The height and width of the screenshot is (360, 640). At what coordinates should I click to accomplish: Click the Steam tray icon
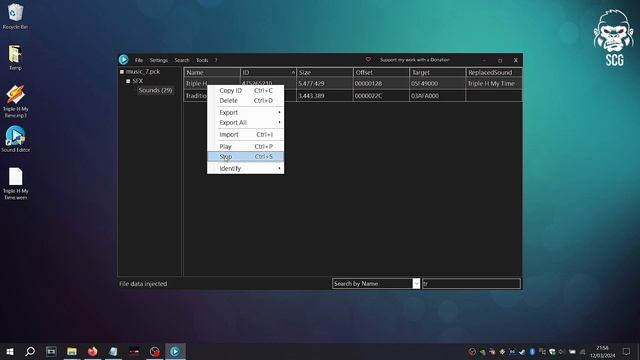click(x=522, y=351)
